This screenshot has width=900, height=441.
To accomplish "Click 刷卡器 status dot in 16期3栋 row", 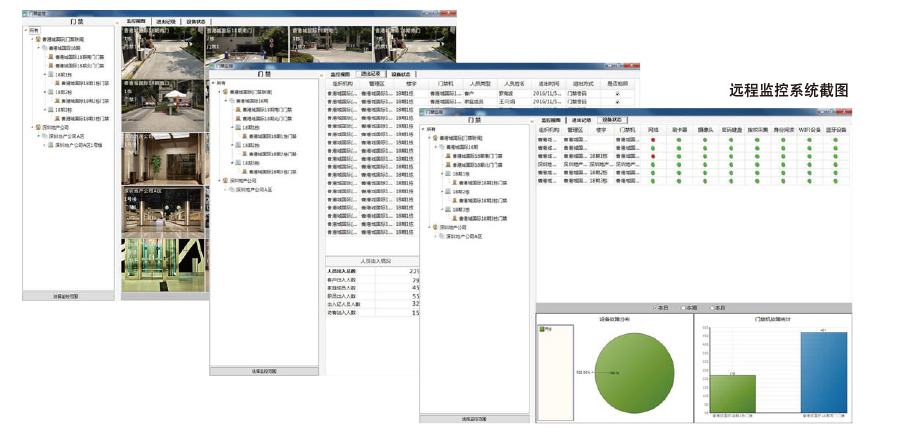I will [679, 181].
